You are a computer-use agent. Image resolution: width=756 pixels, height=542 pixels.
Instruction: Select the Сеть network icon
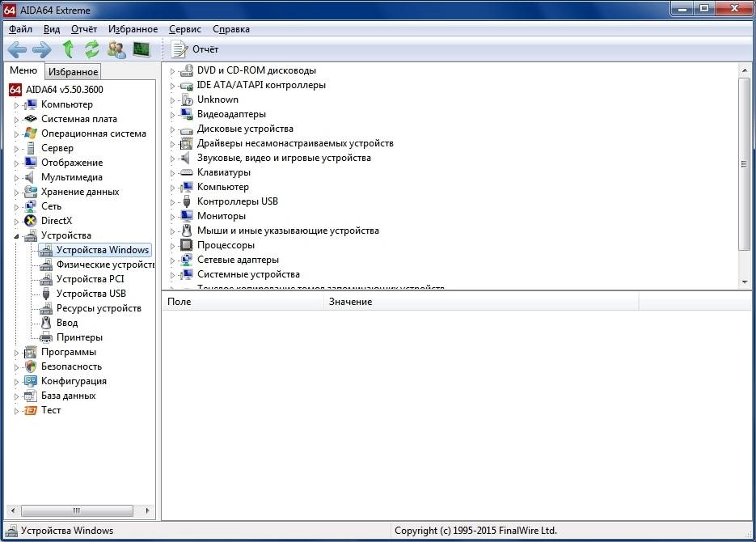point(31,206)
